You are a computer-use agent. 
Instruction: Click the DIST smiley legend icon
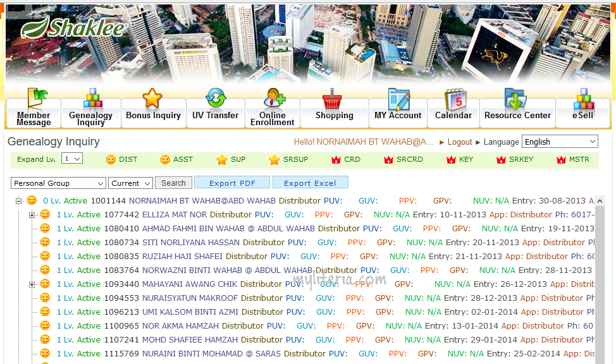tap(111, 160)
